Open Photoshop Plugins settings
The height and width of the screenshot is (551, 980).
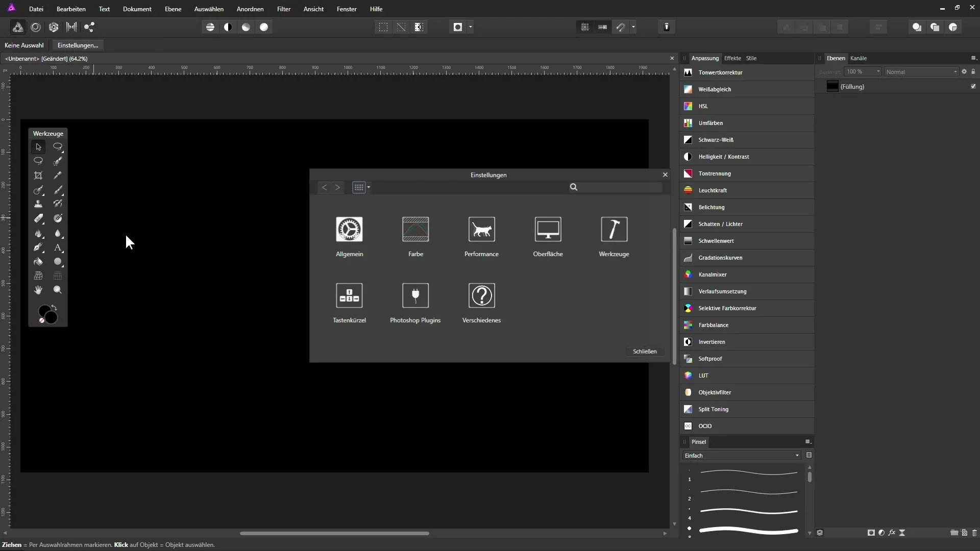pos(415,296)
